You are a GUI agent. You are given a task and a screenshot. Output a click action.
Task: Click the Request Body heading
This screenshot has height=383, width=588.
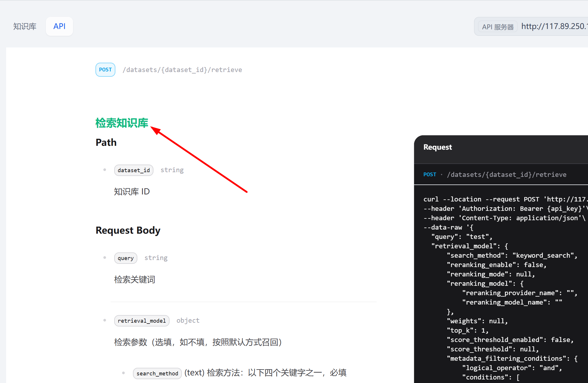pos(128,230)
